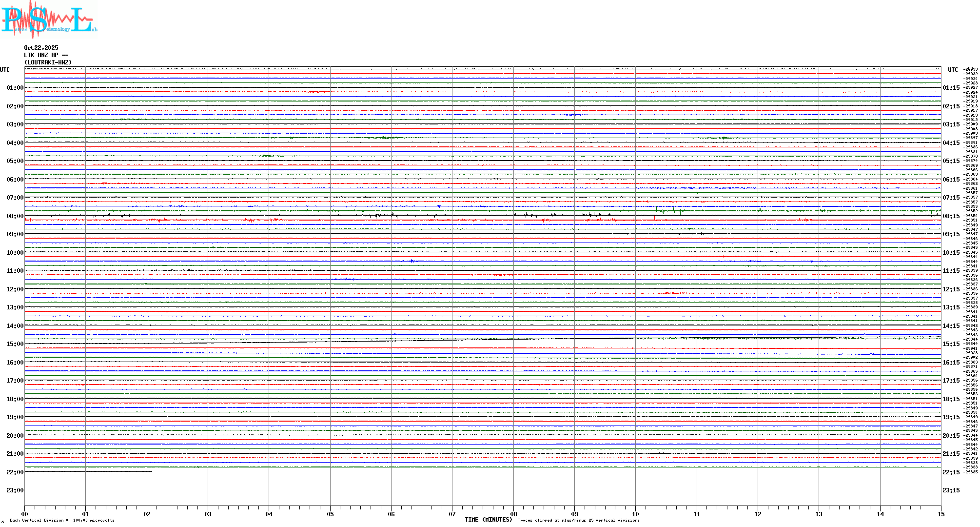
Task: Click the 22:00 hour label on left
Action: [x=15, y=472]
